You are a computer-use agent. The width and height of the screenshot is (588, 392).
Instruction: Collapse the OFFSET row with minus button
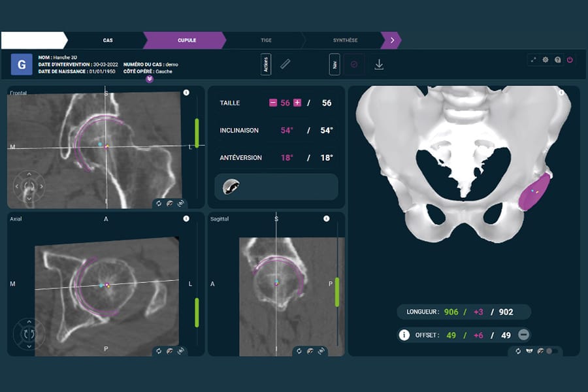pyautogui.click(x=523, y=335)
